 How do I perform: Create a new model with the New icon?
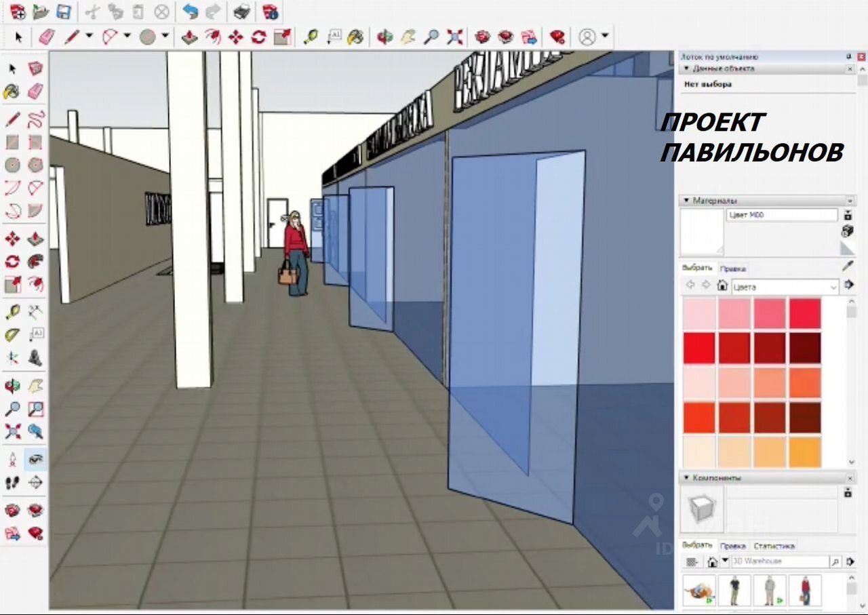(18, 12)
